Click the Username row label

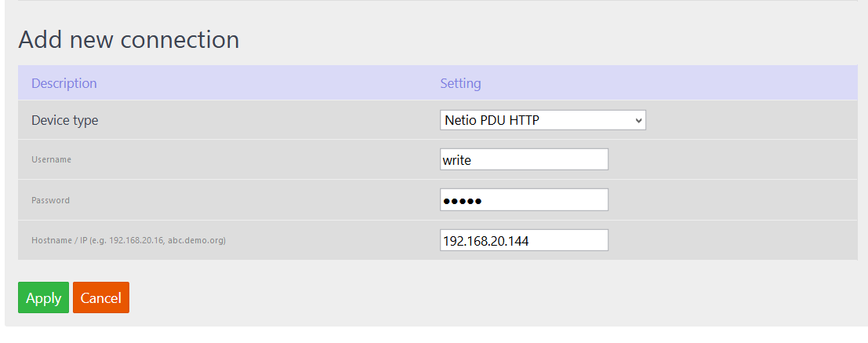coord(52,159)
